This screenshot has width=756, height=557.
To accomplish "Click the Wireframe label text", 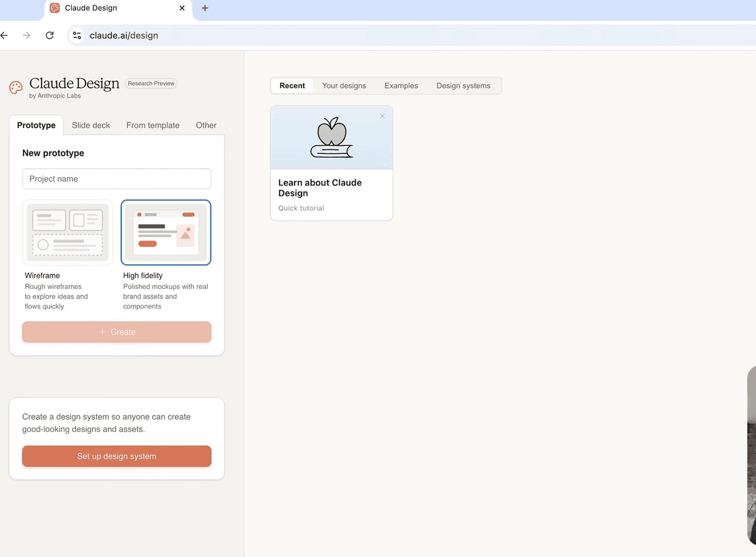I will (x=42, y=275).
